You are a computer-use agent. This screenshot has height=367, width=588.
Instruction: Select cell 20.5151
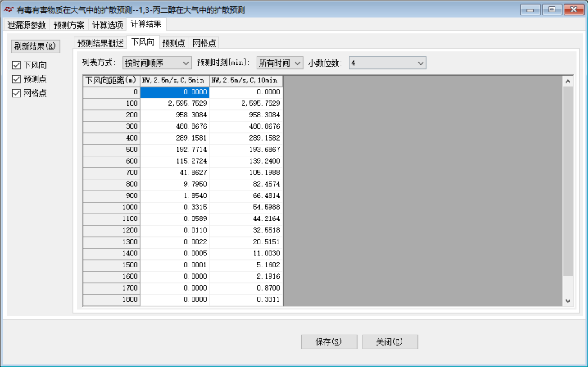pyautogui.click(x=246, y=242)
